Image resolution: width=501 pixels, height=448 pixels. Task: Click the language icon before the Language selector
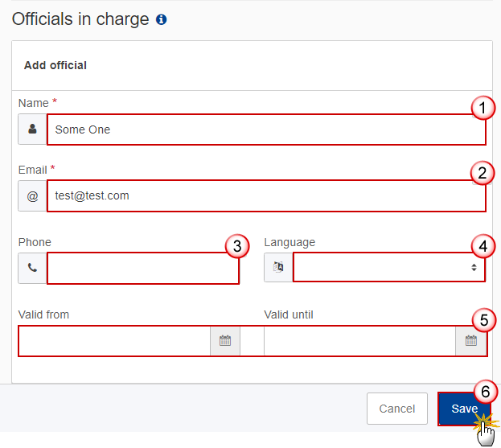point(278,269)
